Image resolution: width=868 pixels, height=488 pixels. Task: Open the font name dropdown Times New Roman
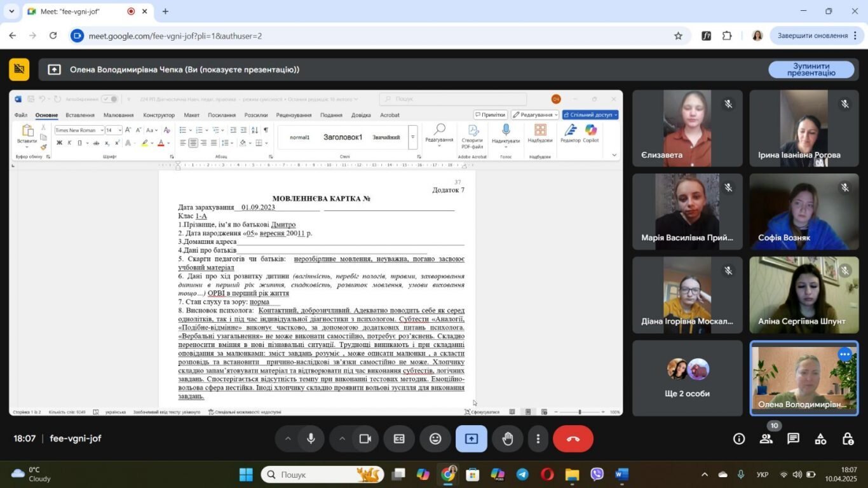(79, 130)
